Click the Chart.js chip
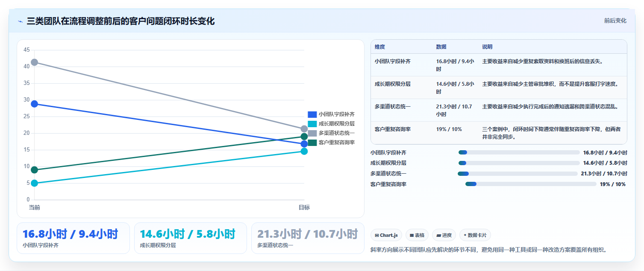This screenshot has width=644, height=271. click(386, 235)
